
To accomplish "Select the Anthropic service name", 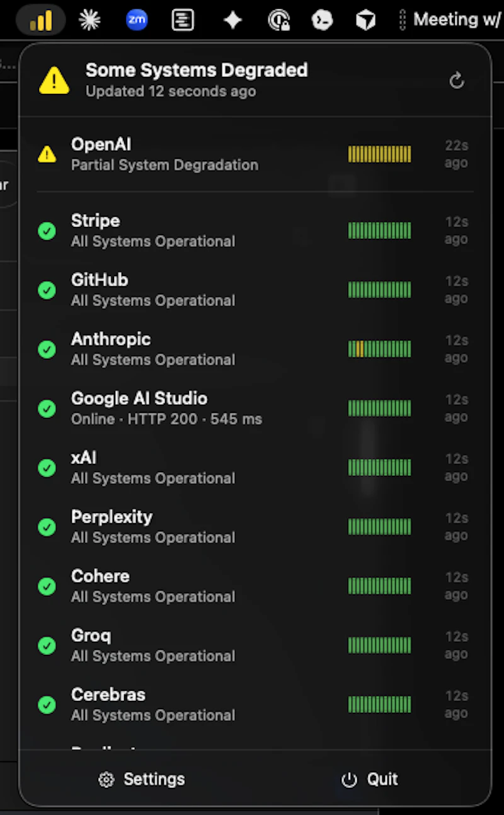I will pos(111,339).
